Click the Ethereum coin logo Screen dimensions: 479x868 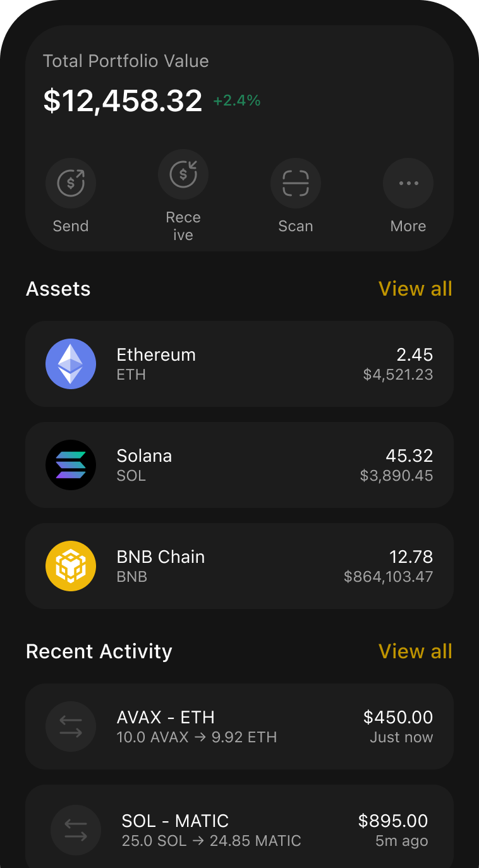[x=71, y=364]
